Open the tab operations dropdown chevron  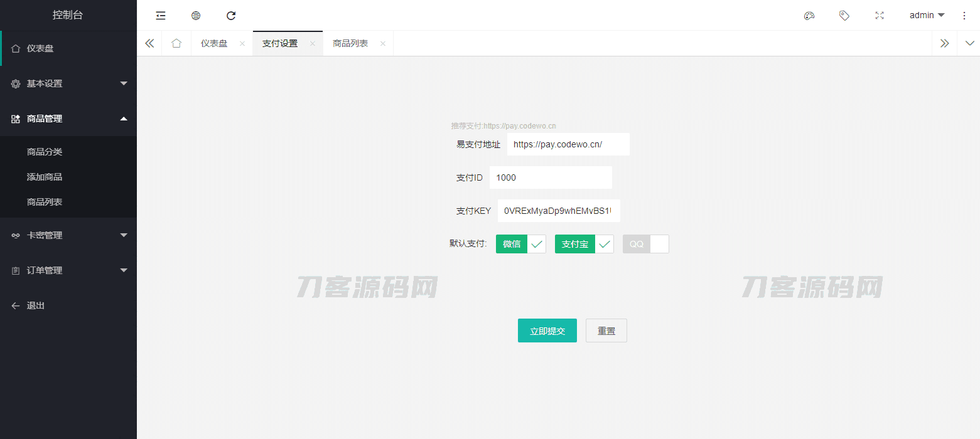[x=969, y=43]
